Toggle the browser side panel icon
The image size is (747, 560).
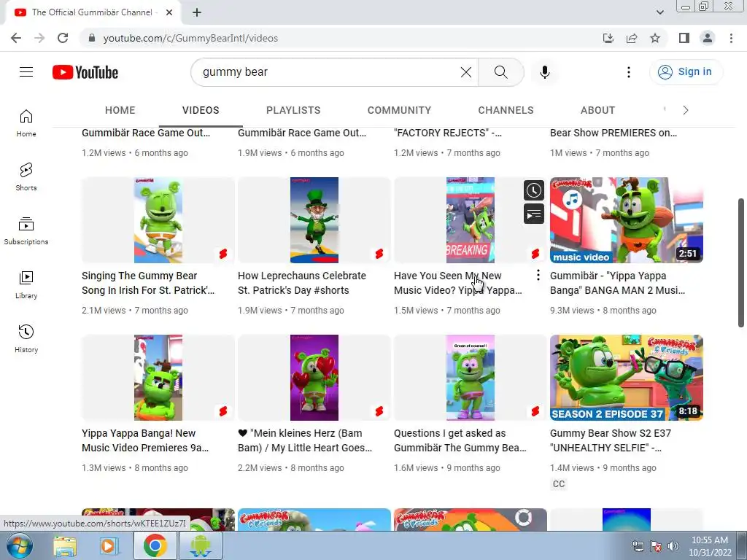click(x=684, y=38)
